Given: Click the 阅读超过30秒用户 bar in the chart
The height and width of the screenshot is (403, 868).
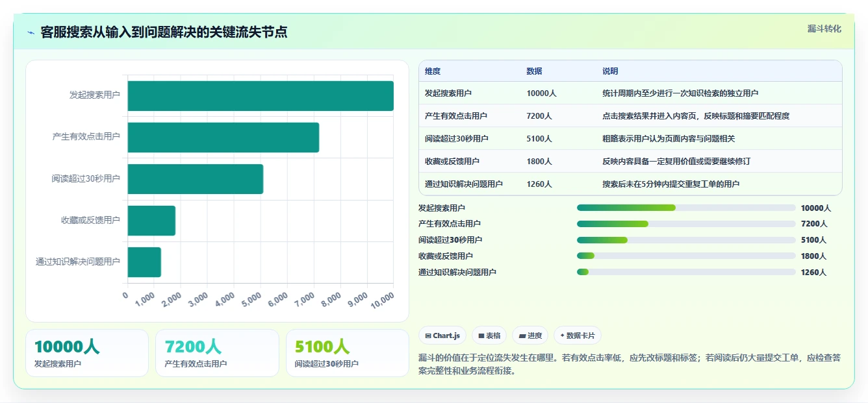Looking at the screenshot, I should click(x=196, y=179).
